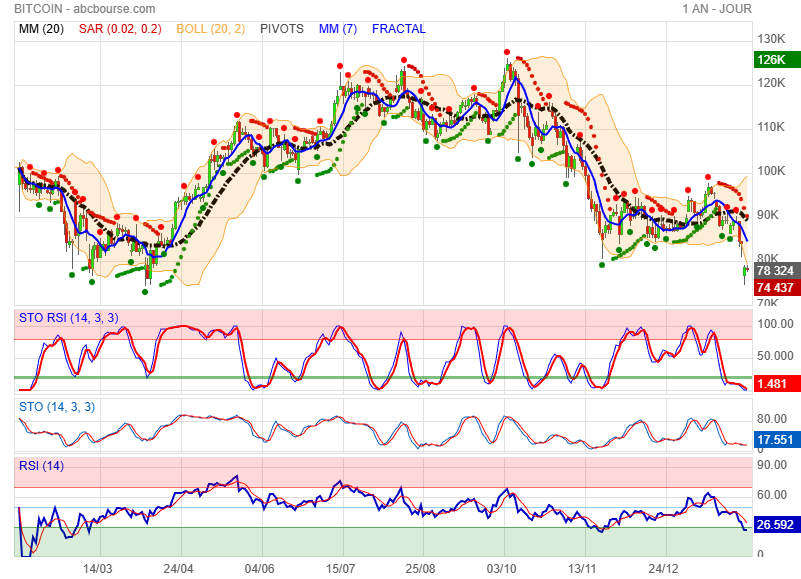Click the dark blue 26.592 RSI value tag
801x579 pixels.
point(776,524)
